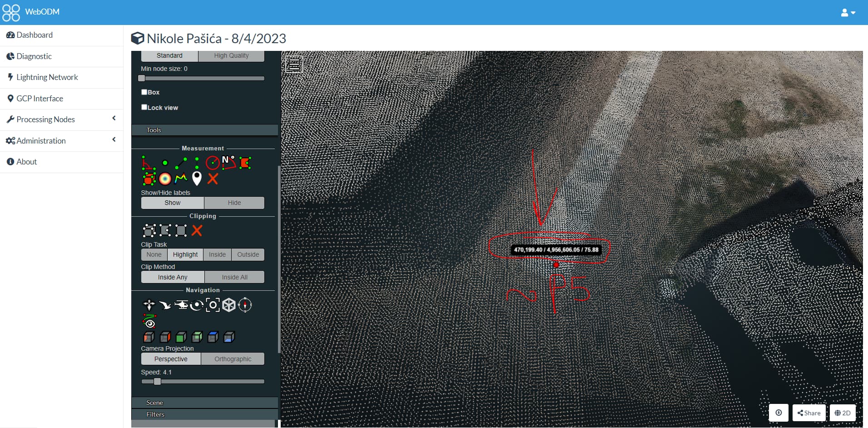Select the Angle measurement tool

pos(148,163)
